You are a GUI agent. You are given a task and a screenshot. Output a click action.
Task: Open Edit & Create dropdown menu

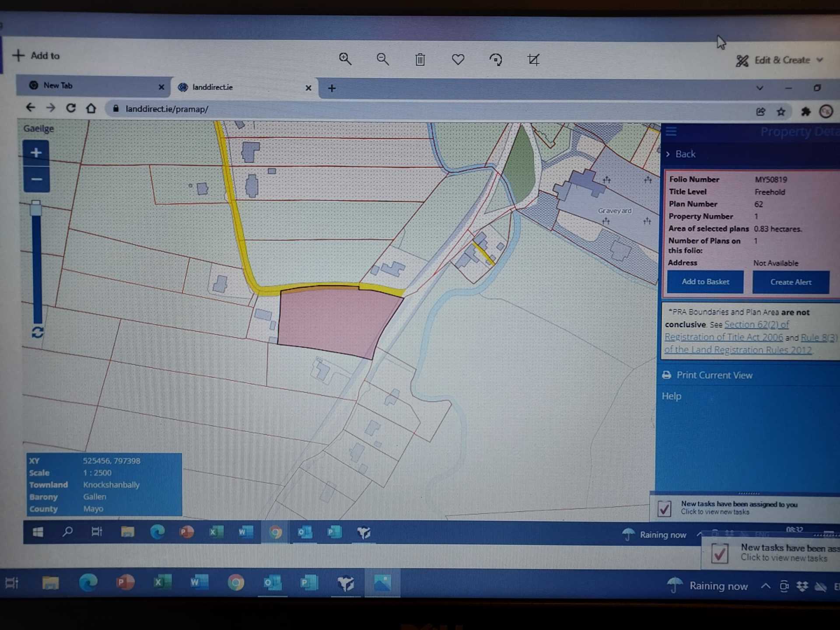coord(780,60)
